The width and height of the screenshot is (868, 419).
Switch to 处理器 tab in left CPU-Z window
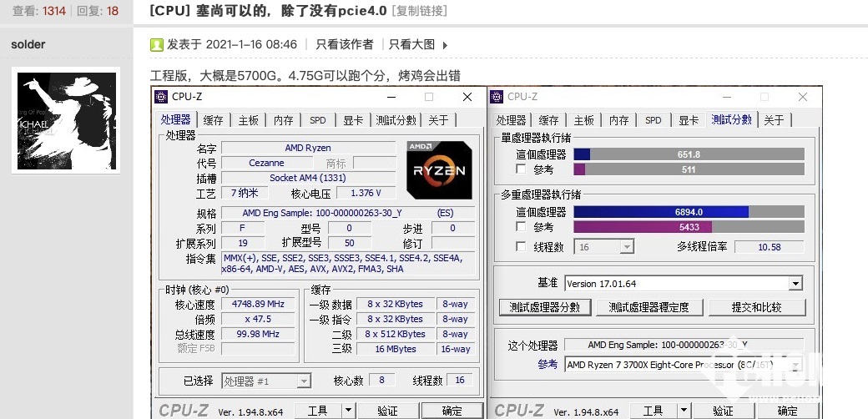(x=176, y=119)
